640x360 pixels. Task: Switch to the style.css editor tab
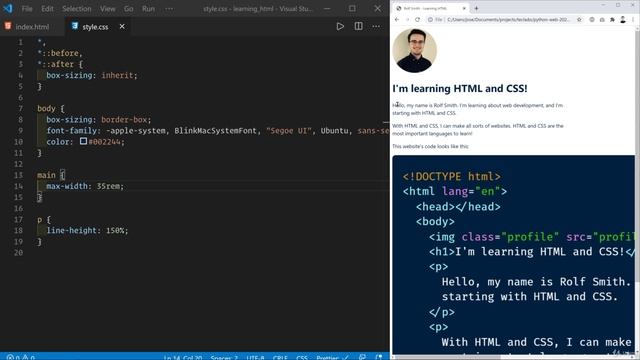click(95, 27)
